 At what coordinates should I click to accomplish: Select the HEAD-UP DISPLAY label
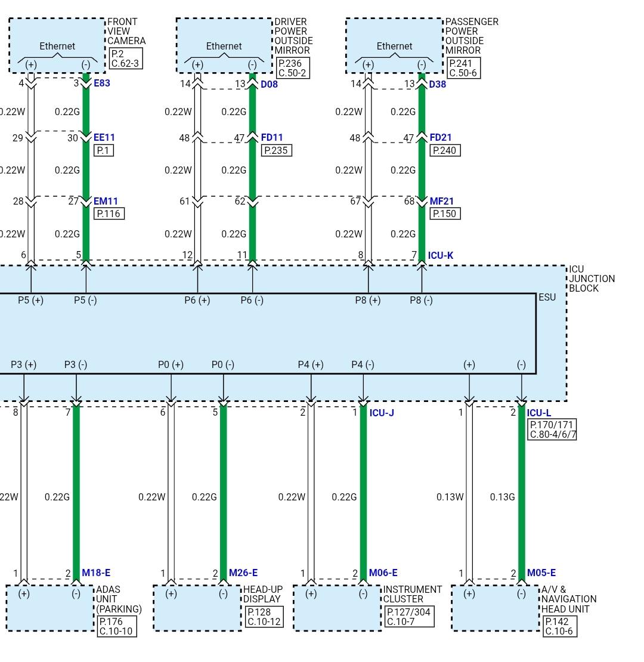click(263, 594)
